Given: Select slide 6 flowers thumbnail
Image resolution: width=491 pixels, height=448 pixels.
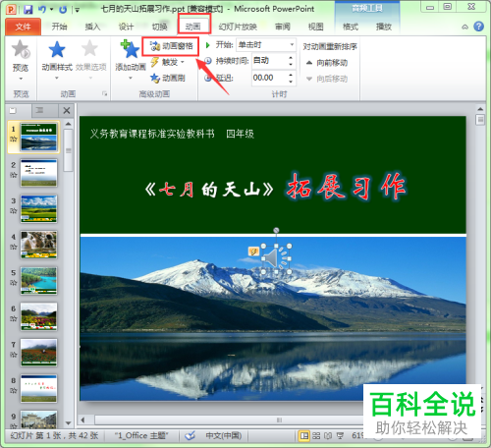Looking at the screenshot, I should pos(38,317).
